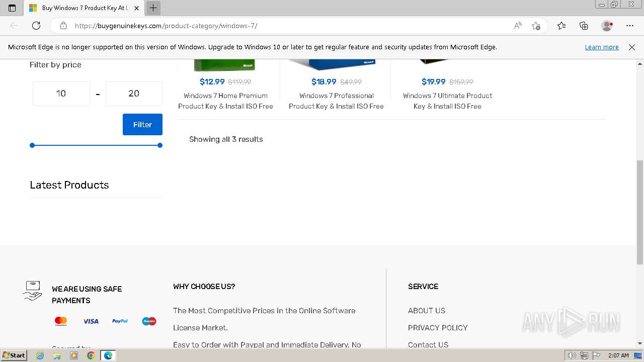This screenshot has width=644, height=362.
Task: Open Windows Media Player taskbar icon
Action: tap(74, 355)
